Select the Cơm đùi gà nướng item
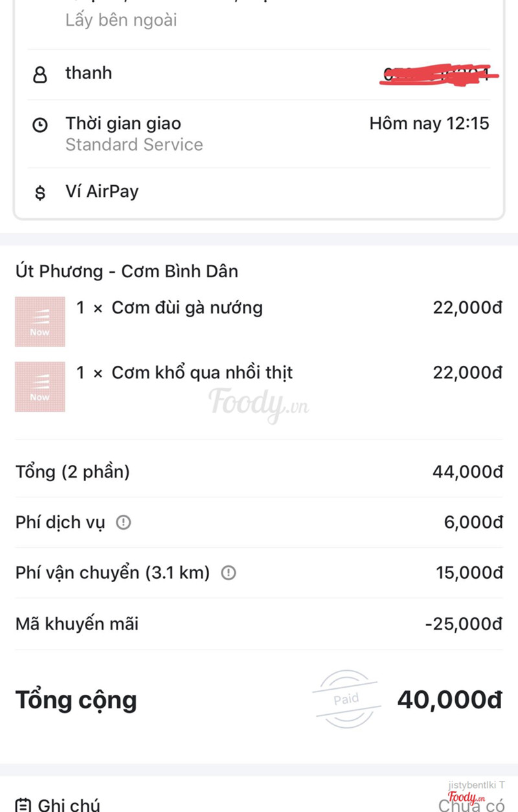The width and height of the screenshot is (518, 812). tap(187, 308)
